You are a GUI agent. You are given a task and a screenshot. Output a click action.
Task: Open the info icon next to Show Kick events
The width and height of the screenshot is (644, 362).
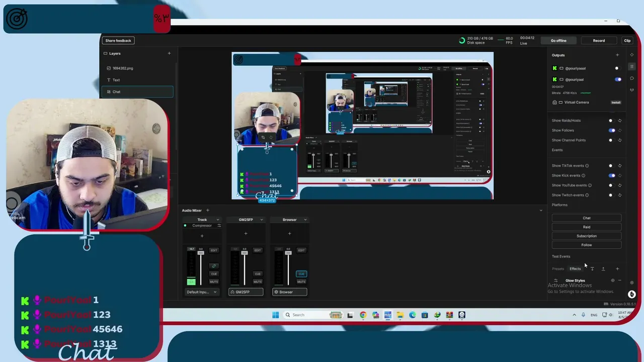583,175
